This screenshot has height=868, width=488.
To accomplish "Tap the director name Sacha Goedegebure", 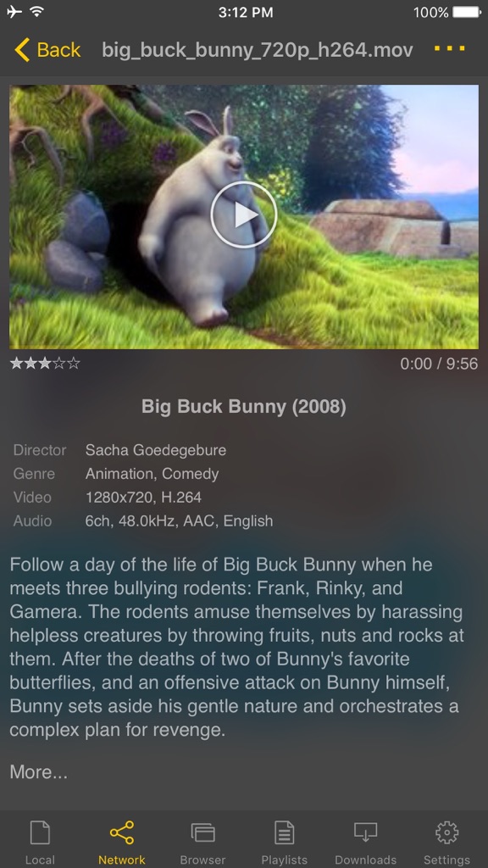I will click(156, 450).
